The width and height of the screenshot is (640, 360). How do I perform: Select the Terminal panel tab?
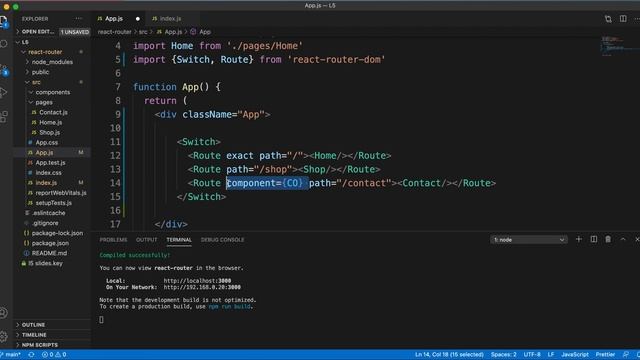coord(179,240)
